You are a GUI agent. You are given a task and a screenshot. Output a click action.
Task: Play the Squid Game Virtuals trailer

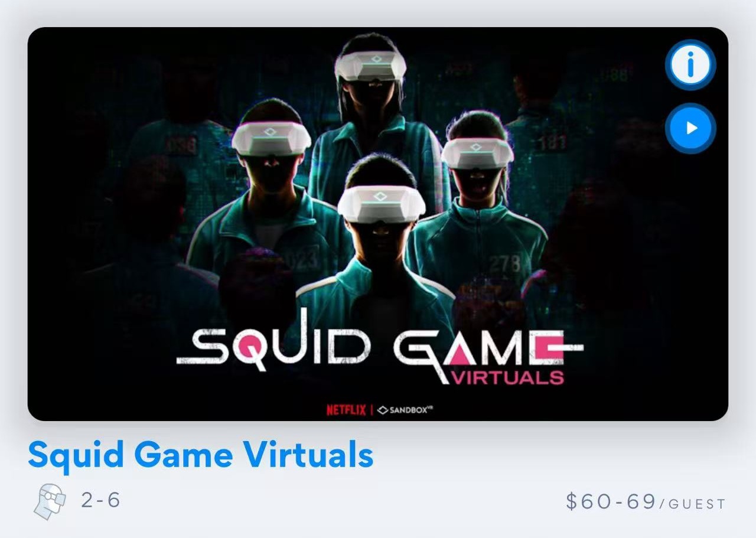click(x=690, y=128)
